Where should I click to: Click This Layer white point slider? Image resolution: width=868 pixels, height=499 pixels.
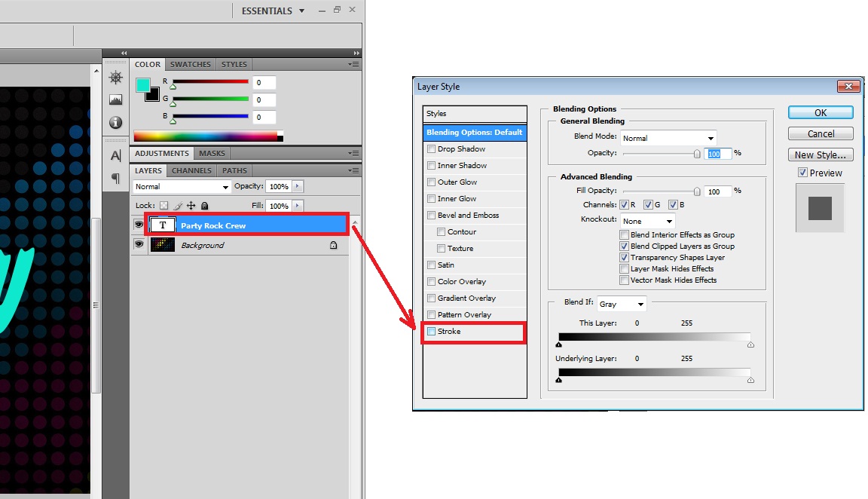(x=750, y=344)
